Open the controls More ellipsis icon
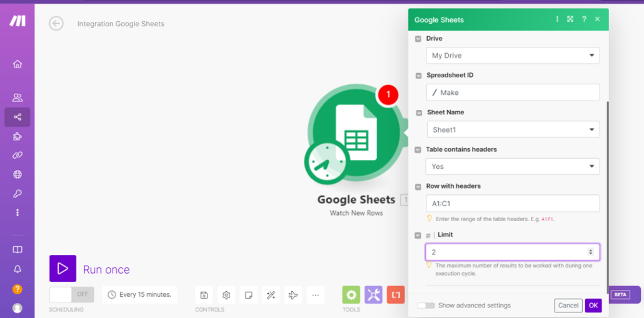This screenshot has width=644, height=318. click(315, 295)
